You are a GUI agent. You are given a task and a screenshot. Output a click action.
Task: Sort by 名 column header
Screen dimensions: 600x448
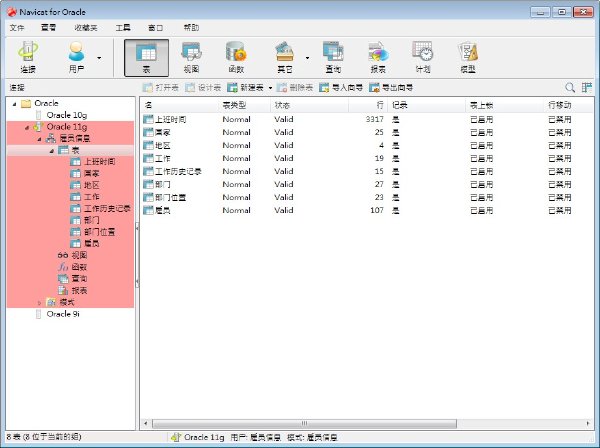coord(179,105)
